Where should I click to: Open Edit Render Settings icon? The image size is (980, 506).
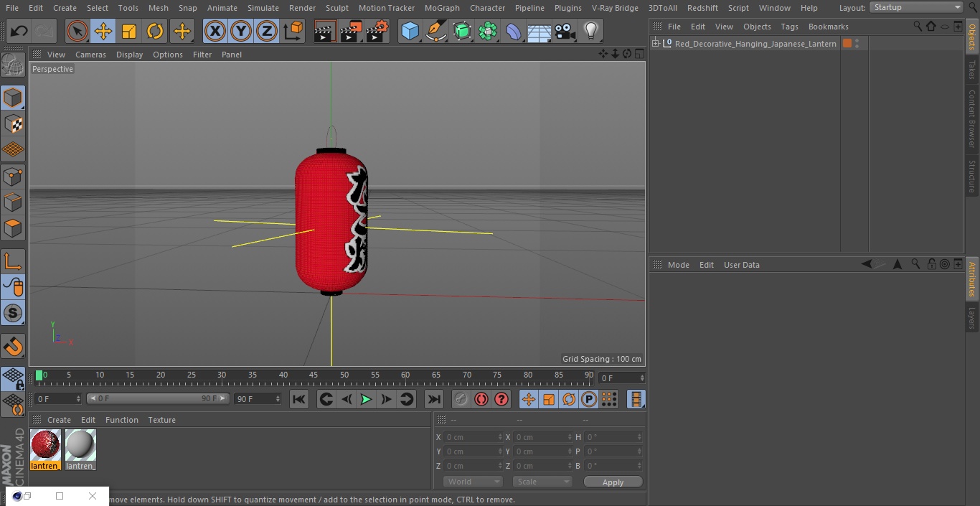(x=377, y=32)
